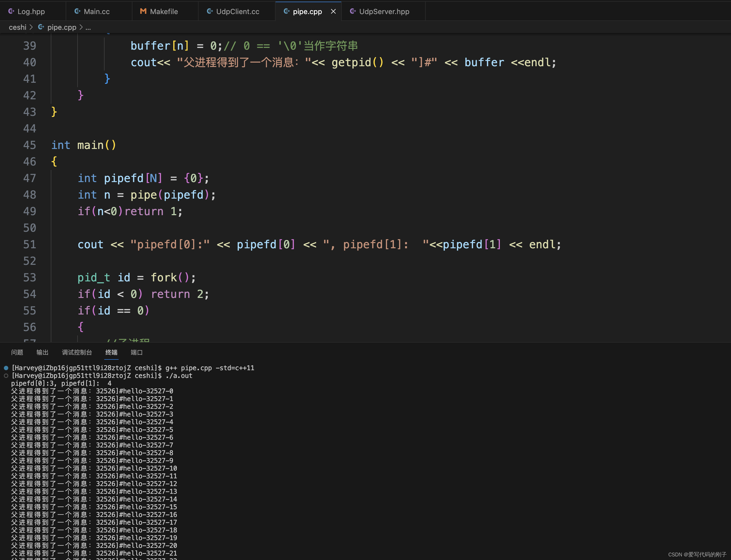This screenshot has height=560, width=731.
Task: Click the C++ icon on Main.cc tab
Action: coord(77,11)
